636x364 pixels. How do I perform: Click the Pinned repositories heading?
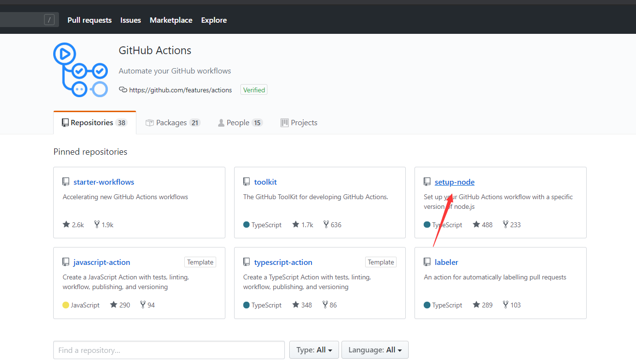[x=90, y=152]
